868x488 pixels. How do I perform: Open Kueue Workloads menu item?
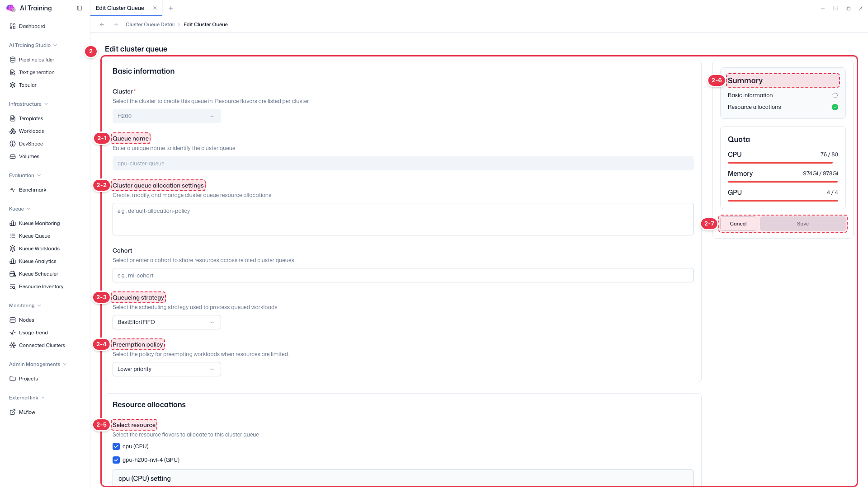coord(39,249)
